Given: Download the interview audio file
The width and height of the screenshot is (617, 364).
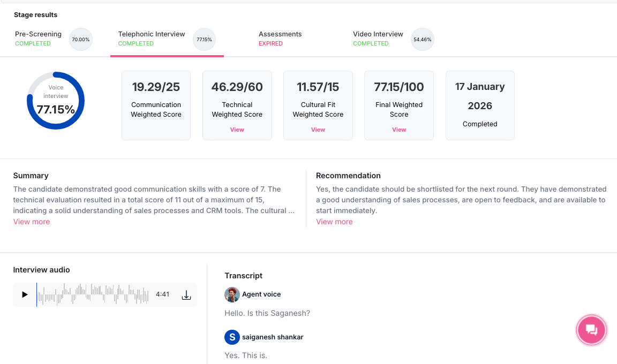Looking at the screenshot, I should point(186,295).
